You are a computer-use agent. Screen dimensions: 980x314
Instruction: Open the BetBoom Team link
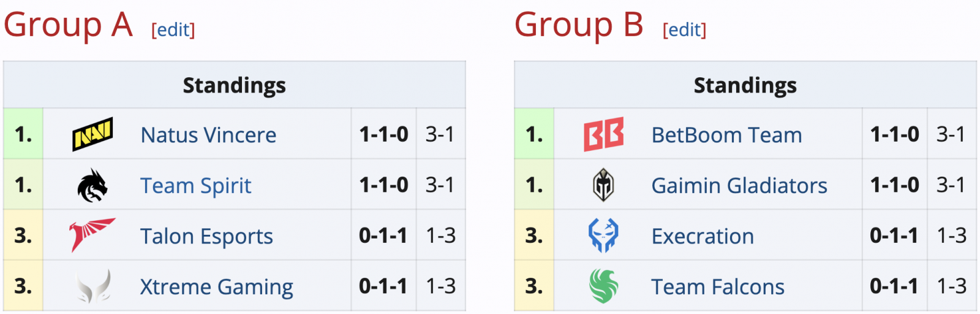pyautogui.click(x=726, y=135)
